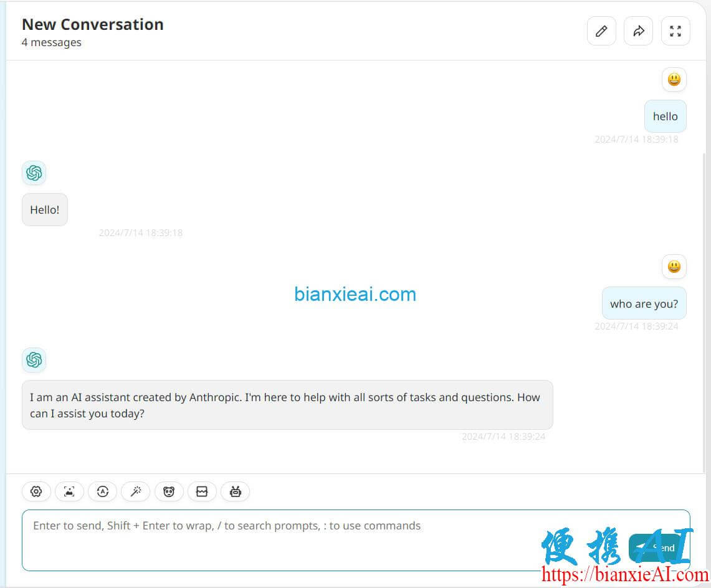The width and height of the screenshot is (711, 588).
Task: Click the ChatGPT logo avatar above "Hello!" reply
Action: [34, 173]
